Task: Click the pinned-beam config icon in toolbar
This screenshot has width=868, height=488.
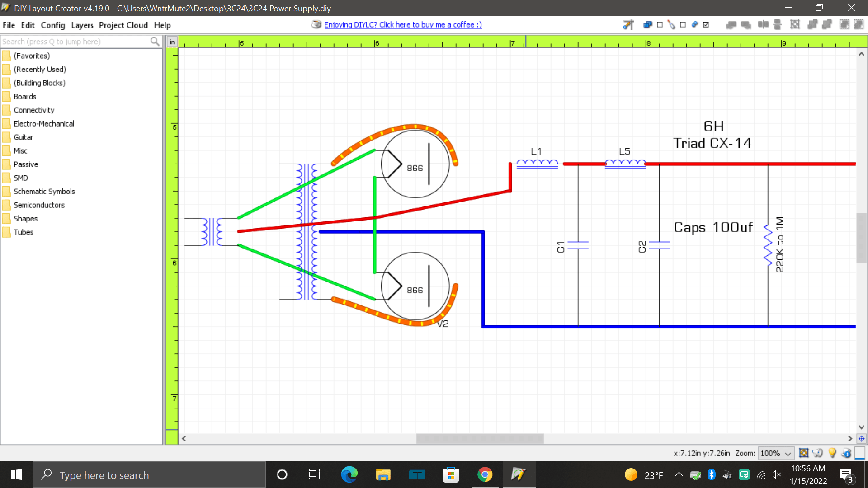Action: click(628, 25)
